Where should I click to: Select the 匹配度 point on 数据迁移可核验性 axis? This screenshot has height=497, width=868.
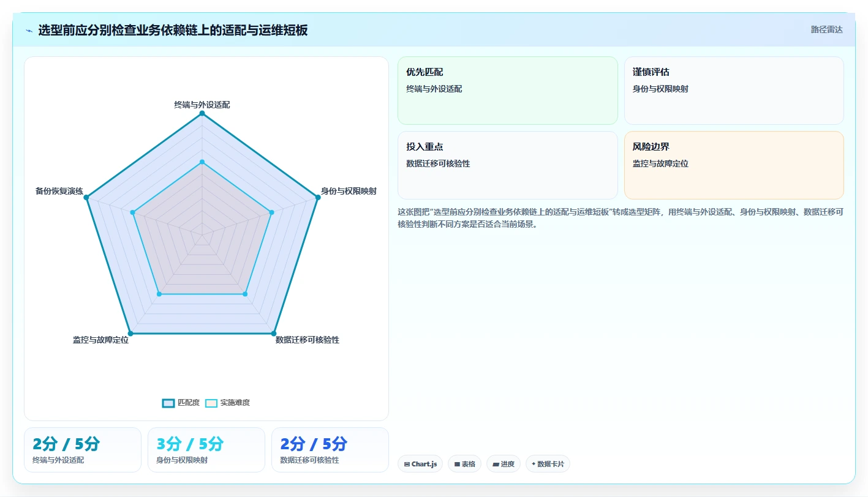(x=274, y=334)
